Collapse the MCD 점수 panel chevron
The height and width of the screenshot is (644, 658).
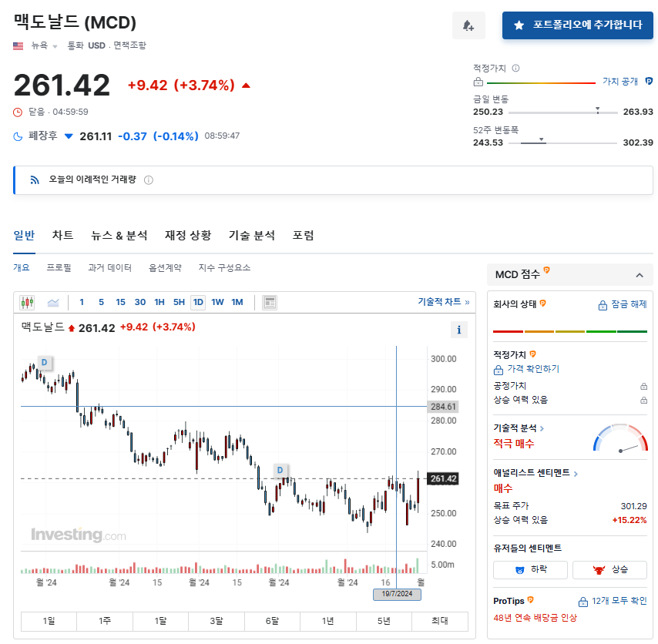click(x=639, y=275)
